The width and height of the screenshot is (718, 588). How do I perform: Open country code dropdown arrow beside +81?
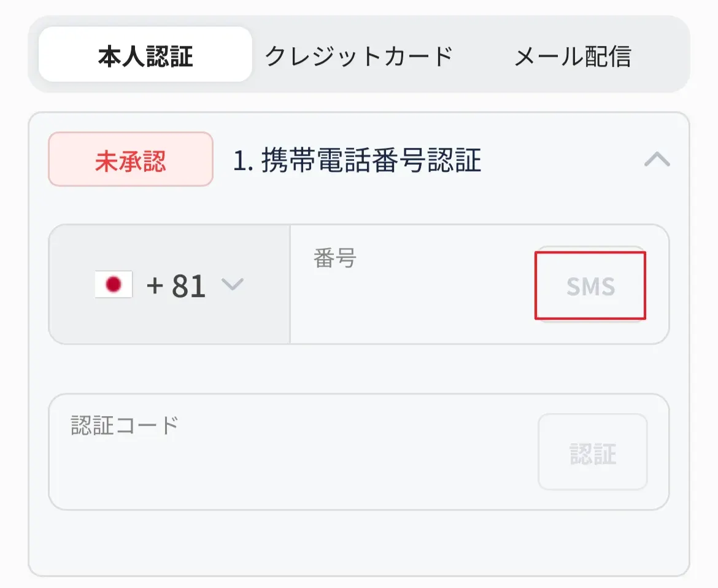pyautogui.click(x=233, y=284)
